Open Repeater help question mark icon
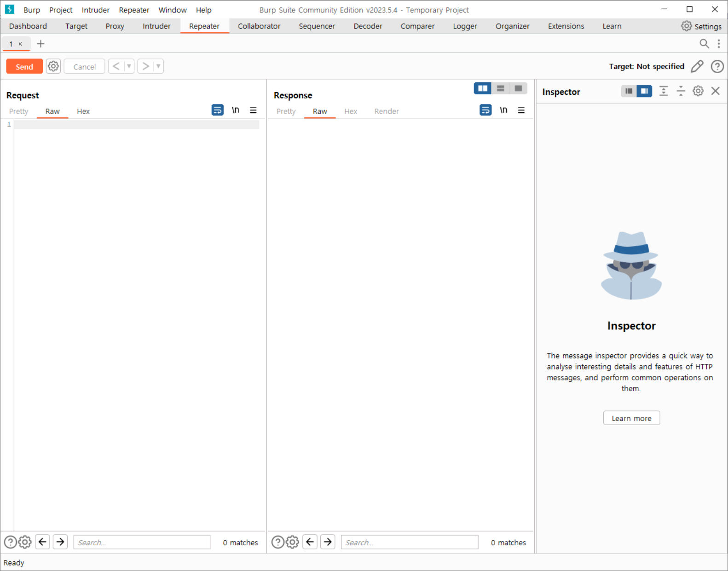The height and width of the screenshot is (571, 728). [717, 66]
